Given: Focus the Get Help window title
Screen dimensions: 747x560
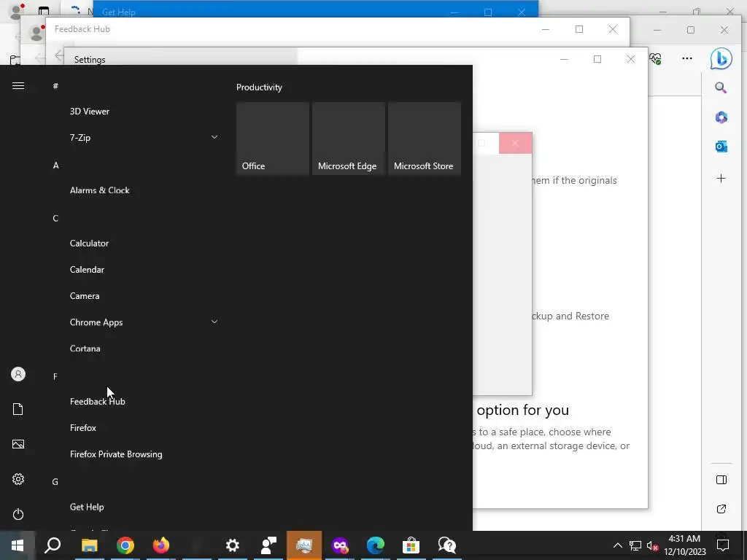Looking at the screenshot, I should coord(119,12).
